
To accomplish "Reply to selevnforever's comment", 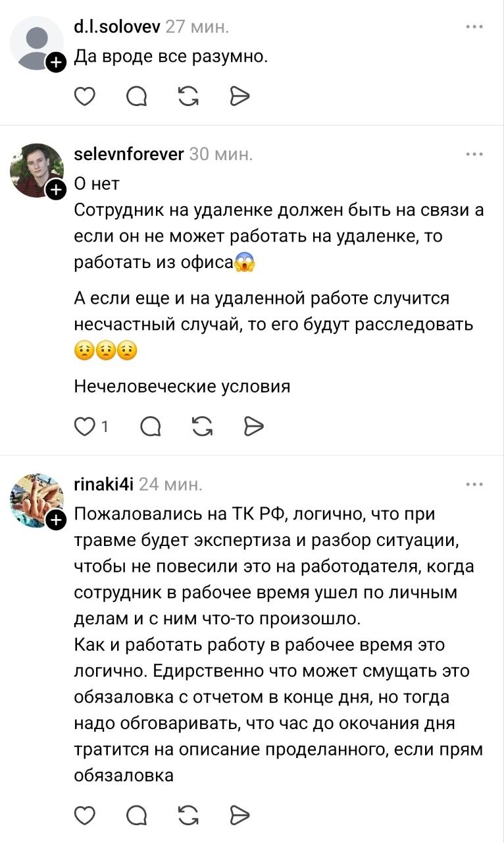I will [x=151, y=427].
